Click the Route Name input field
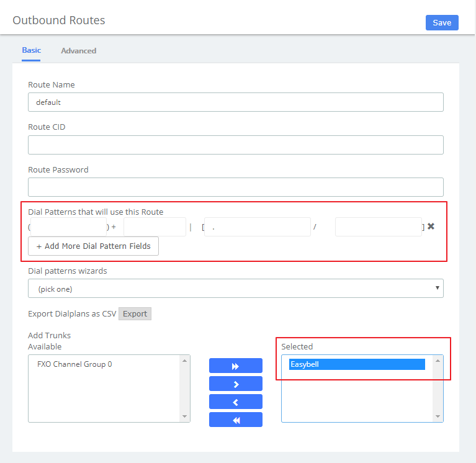 click(x=235, y=102)
